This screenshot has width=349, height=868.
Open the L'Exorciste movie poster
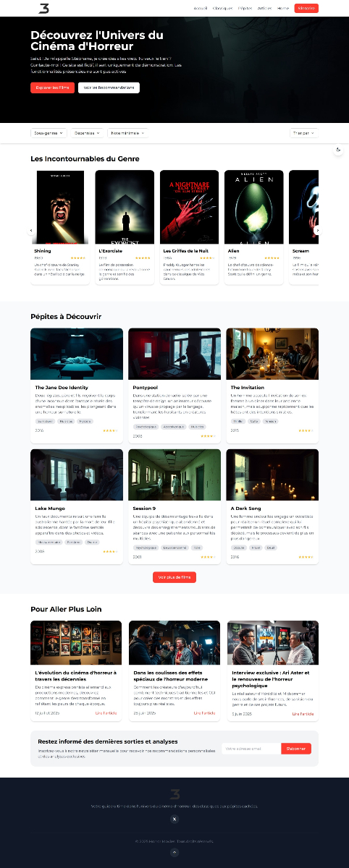(125, 208)
